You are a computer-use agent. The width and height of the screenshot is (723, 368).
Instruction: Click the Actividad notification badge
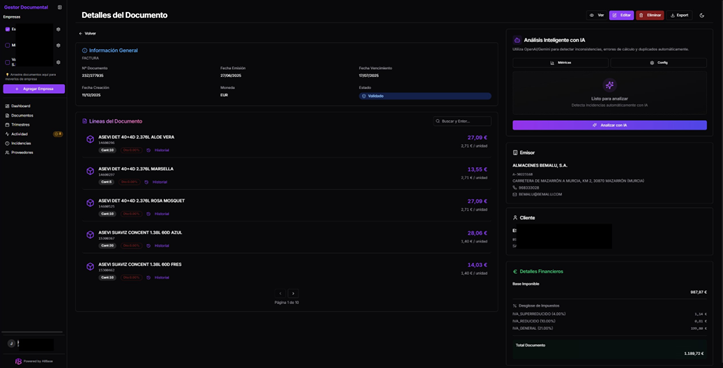coord(58,134)
